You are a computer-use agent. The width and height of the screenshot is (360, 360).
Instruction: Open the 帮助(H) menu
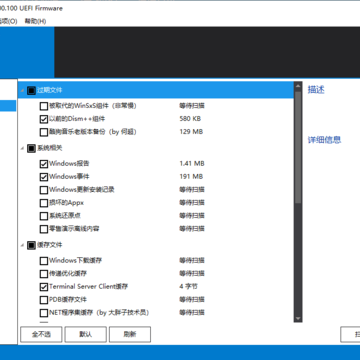35,21
